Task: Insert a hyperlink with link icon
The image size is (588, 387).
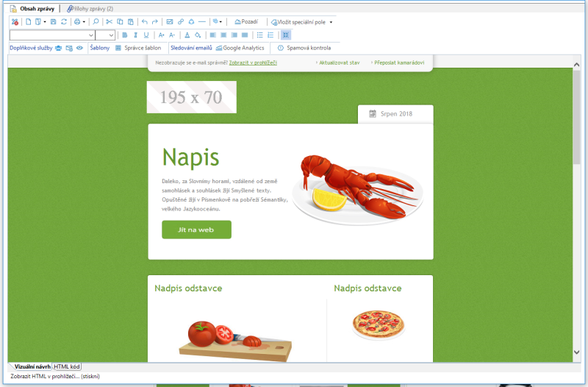Action: [181, 22]
